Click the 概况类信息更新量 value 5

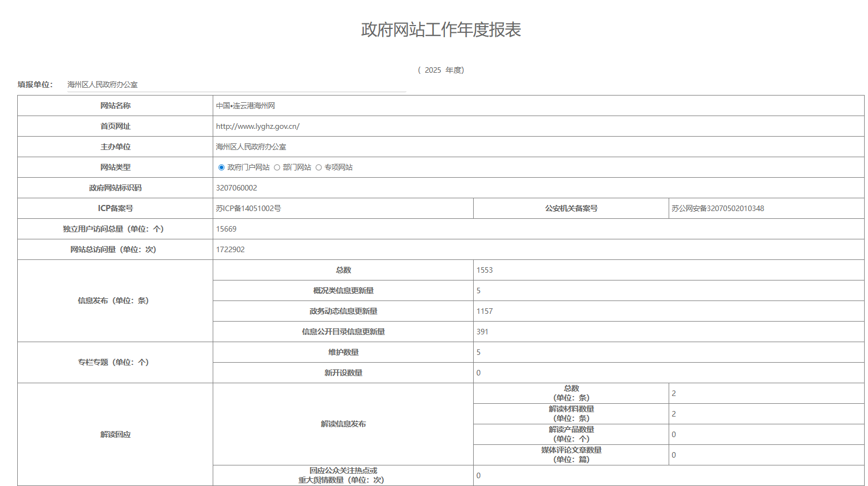click(x=478, y=290)
